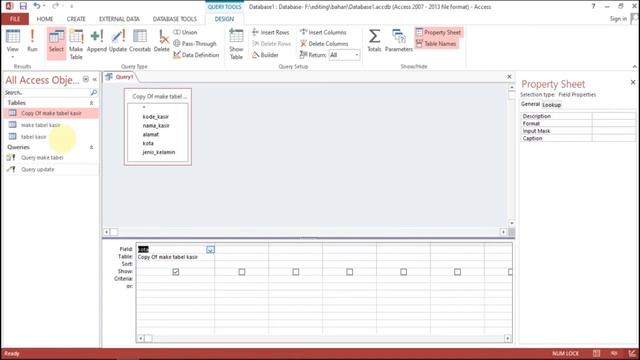Screen dimensions: 640x360
Task: Save the database with quick access icon
Action: [x=23, y=6]
